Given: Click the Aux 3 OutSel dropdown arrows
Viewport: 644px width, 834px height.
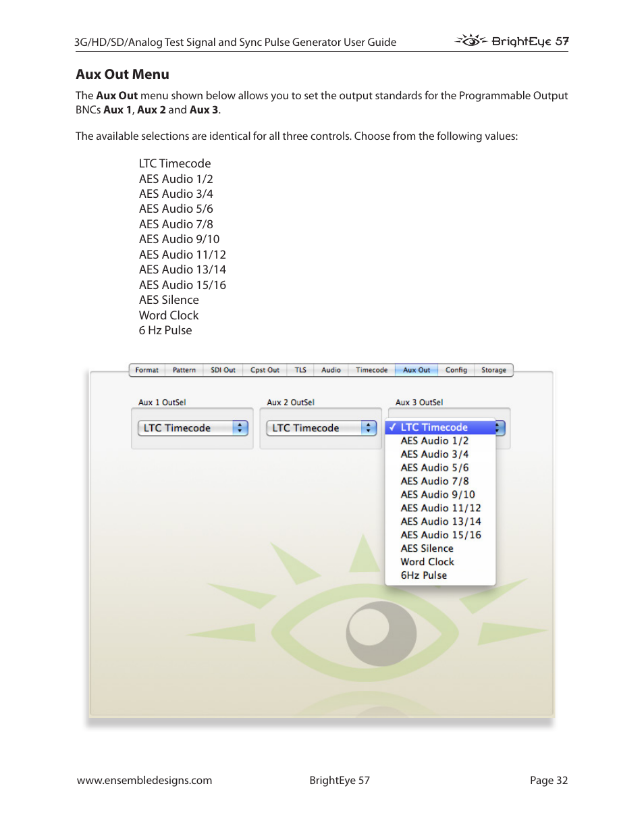Looking at the screenshot, I should point(499,427).
